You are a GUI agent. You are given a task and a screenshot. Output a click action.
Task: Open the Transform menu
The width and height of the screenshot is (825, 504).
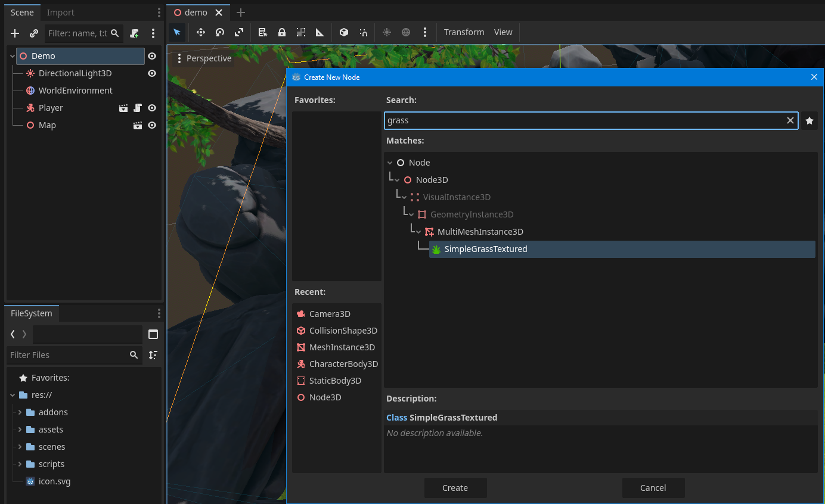pyautogui.click(x=464, y=32)
